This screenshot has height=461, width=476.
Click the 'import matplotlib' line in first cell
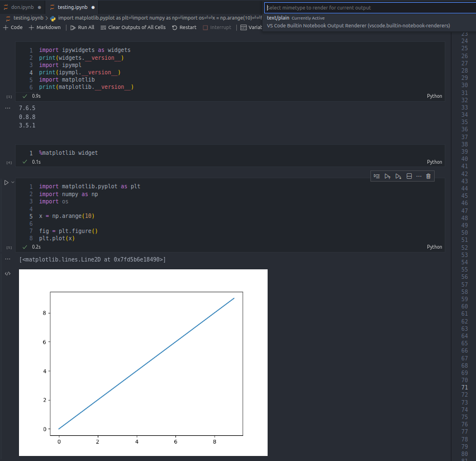pyautogui.click(x=67, y=79)
